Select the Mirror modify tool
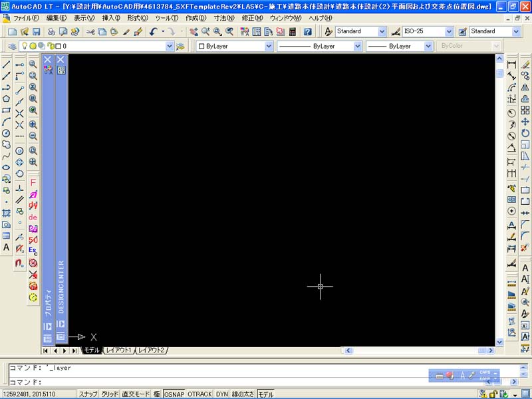 525,87
